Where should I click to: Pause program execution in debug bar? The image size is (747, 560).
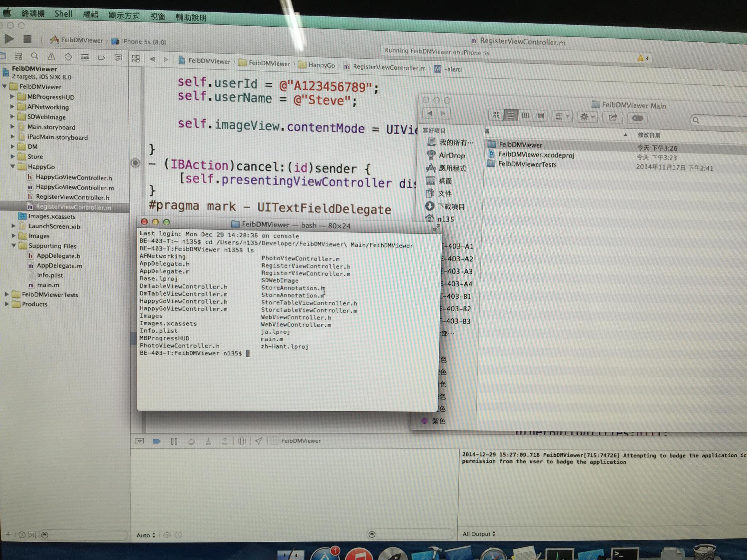tap(174, 441)
